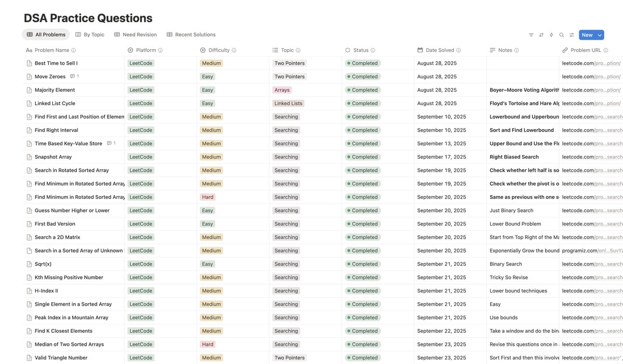Viewport: 623px width, 364px height.
Task: Switch to the By Topic view tab
Action: (x=90, y=35)
